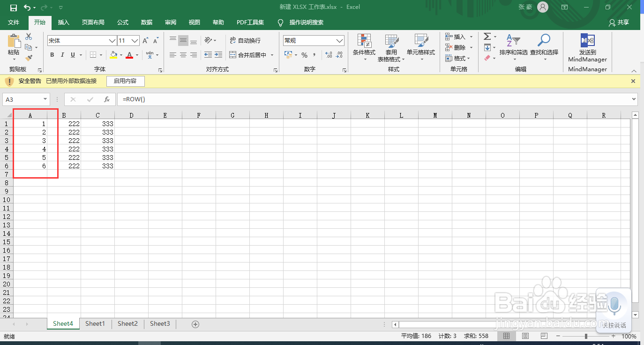Viewport: 644px width, 345px height.
Task: Switch to the 数据 ribbon tab
Action: point(147,22)
